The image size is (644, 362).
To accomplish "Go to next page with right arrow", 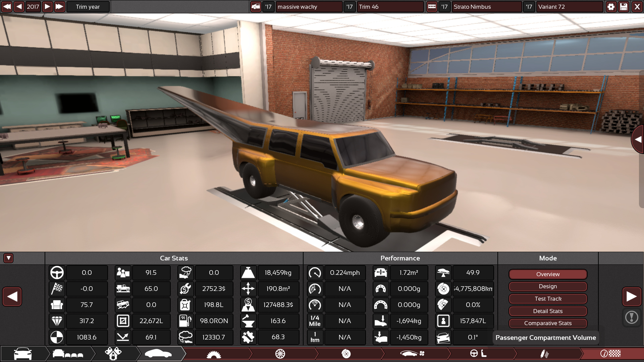I will pos(632,296).
